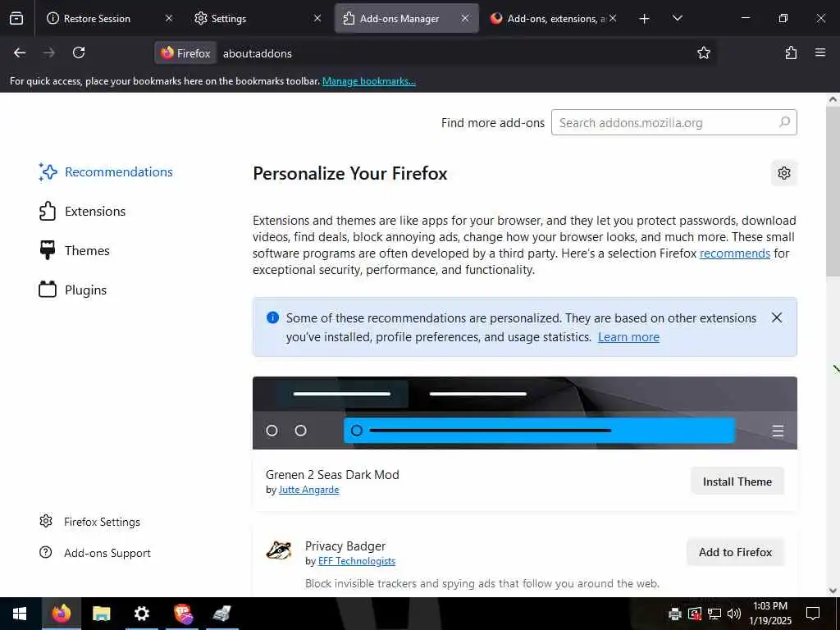Open a new tab with the plus button

(645, 19)
